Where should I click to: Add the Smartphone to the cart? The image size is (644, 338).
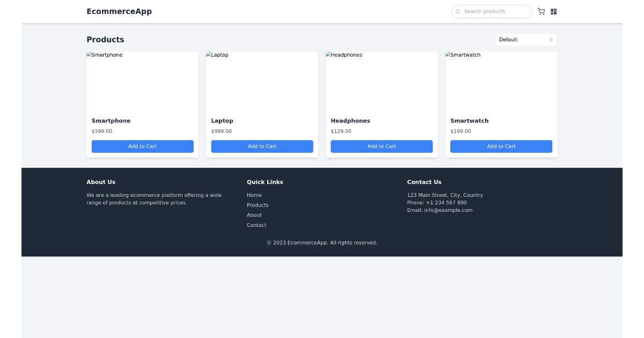[142, 146]
